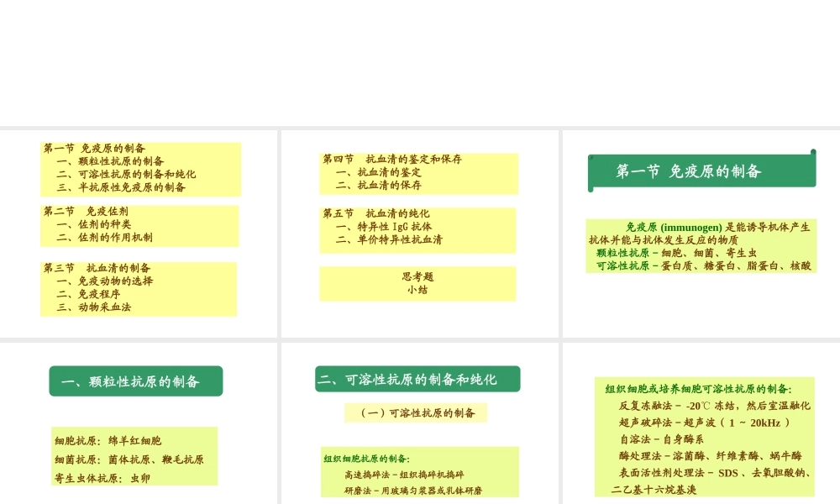Viewport: 840px width, 504px height.
Task: Click the （一）可溶性抗原的制备 subtitle box
Action: (x=415, y=412)
